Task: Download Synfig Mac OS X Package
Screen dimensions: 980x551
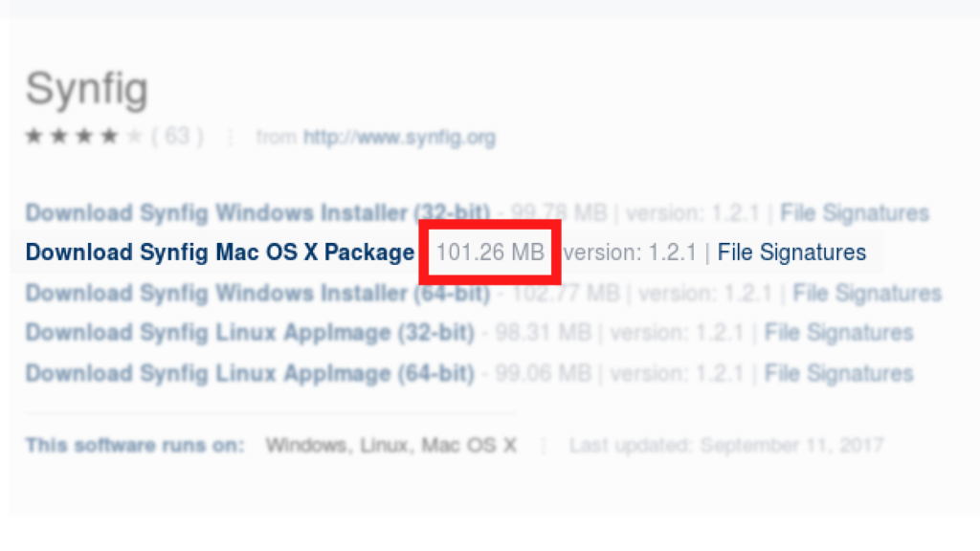Action: [x=219, y=253]
